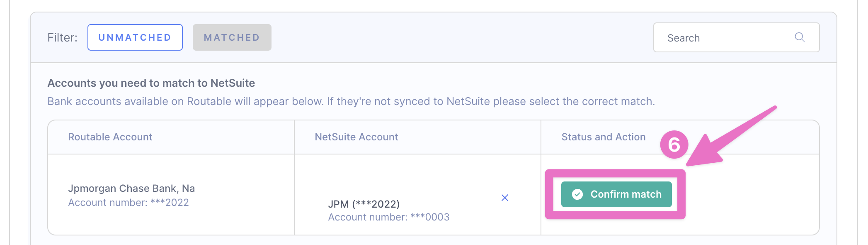Viewport: 868px width, 245px height.
Task: Confirm match for Jpmorgan Chase account
Action: [616, 194]
